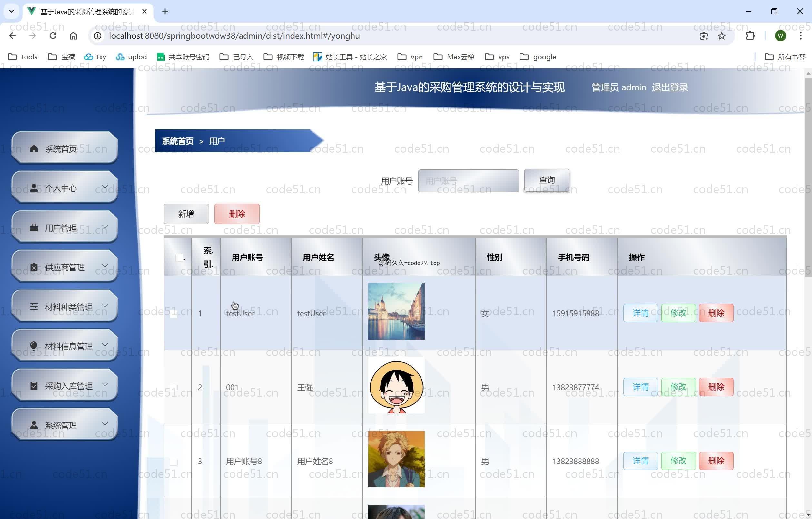Check the checkbox for testUser row
This screenshot has width=812, height=519.
(173, 313)
